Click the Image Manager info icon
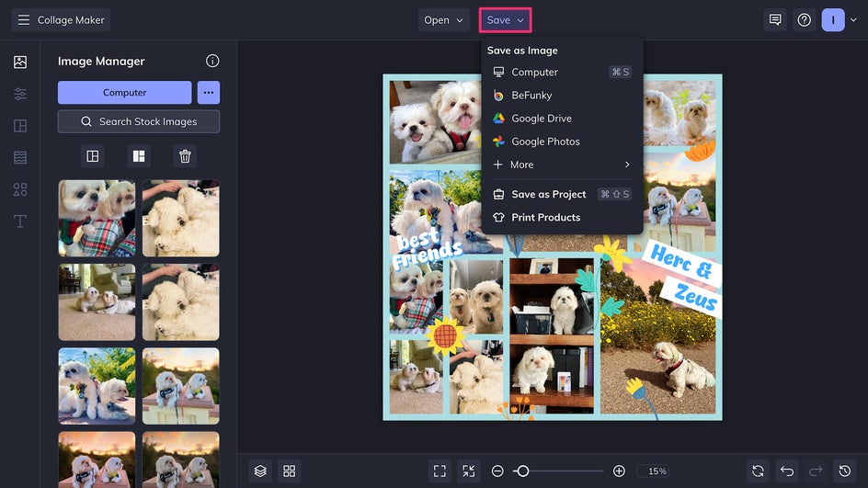868x488 pixels. pyautogui.click(x=212, y=62)
